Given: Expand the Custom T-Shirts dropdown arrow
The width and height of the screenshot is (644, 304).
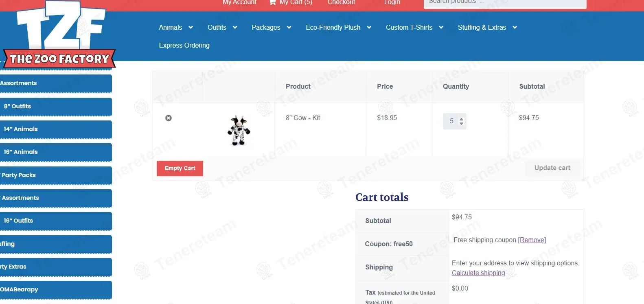Looking at the screenshot, I should (x=441, y=27).
